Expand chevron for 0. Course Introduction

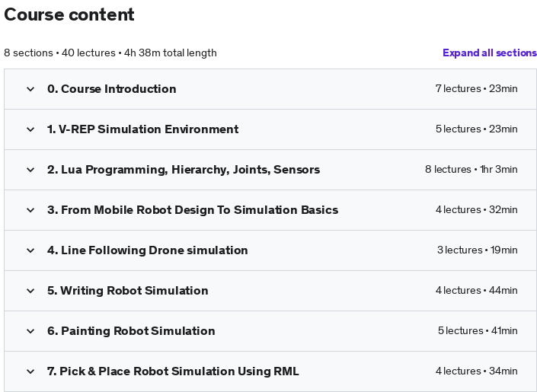pos(30,89)
